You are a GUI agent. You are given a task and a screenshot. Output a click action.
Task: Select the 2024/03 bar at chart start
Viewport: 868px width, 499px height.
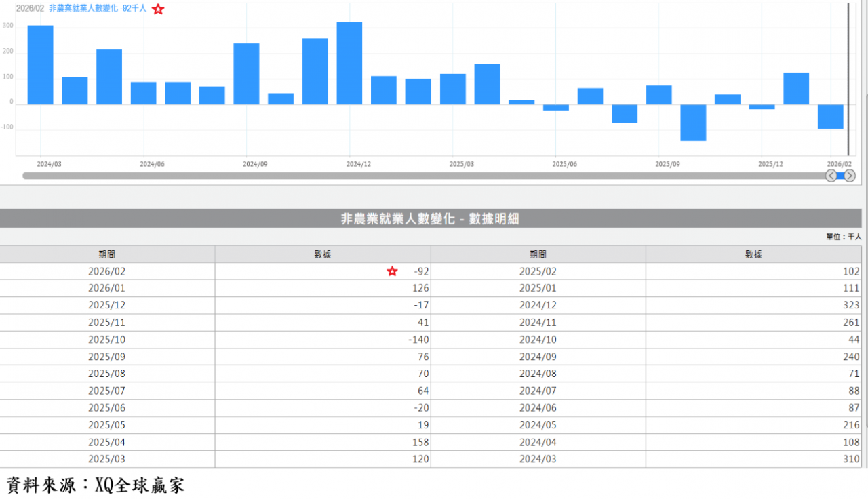pyautogui.click(x=40, y=65)
